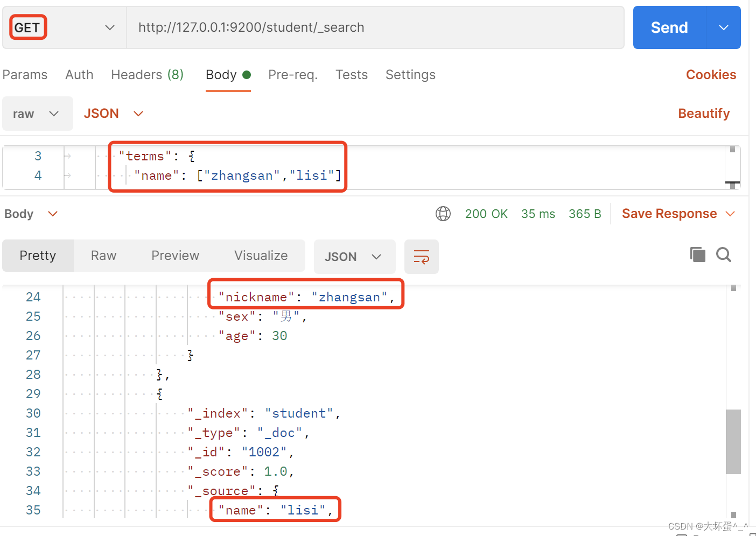Open the response JSON format dropdown
This screenshot has width=756, height=536.
[x=354, y=257]
